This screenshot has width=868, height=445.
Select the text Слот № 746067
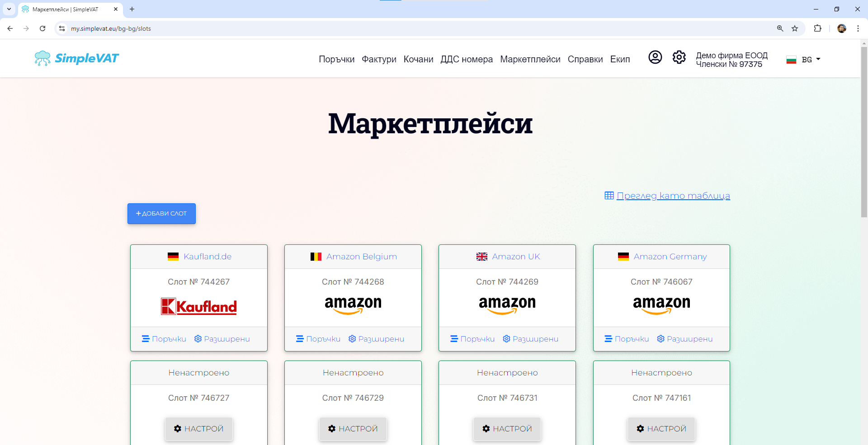[x=661, y=282]
